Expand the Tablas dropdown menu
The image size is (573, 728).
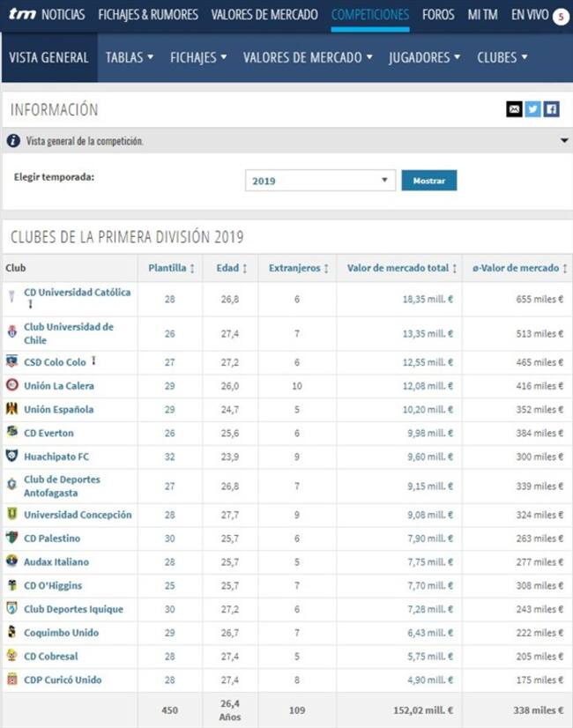[x=129, y=57]
